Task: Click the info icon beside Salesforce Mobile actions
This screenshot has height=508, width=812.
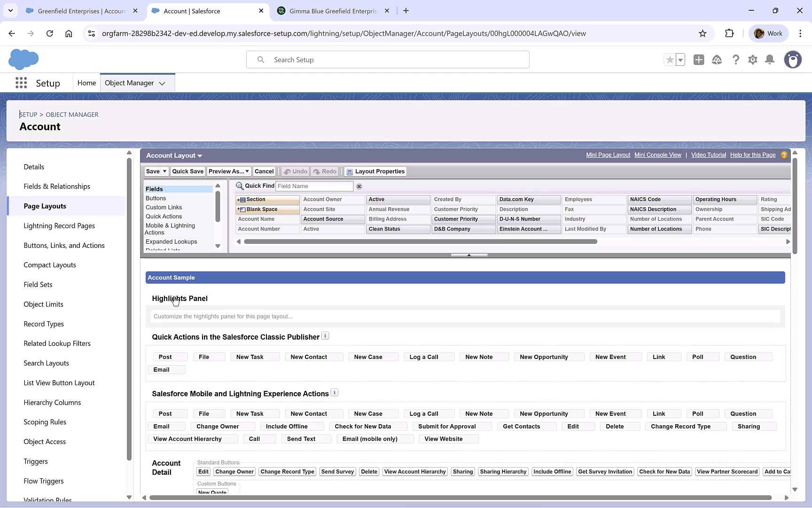Action: 335,392
